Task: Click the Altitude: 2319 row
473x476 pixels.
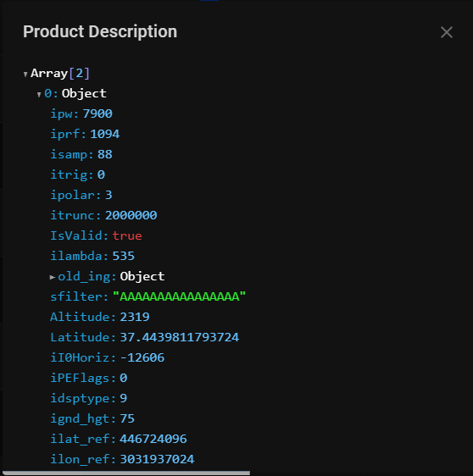Action: click(100, 318)
